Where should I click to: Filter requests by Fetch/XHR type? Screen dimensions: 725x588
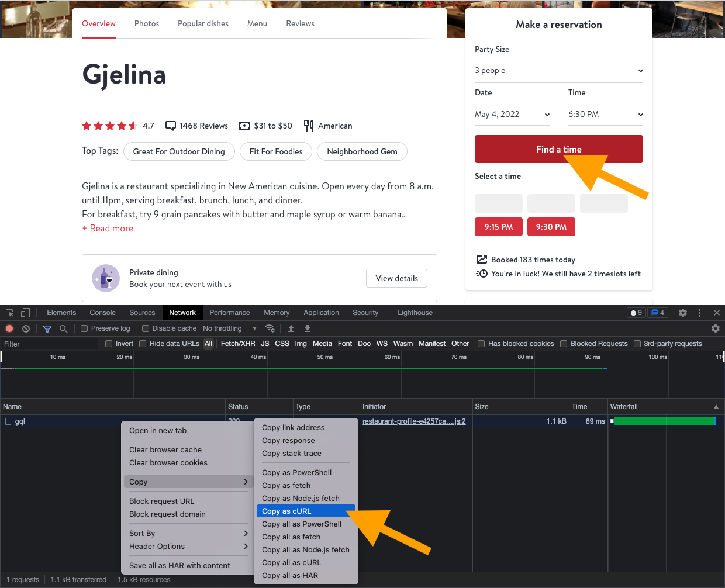(x=238, y=344)
